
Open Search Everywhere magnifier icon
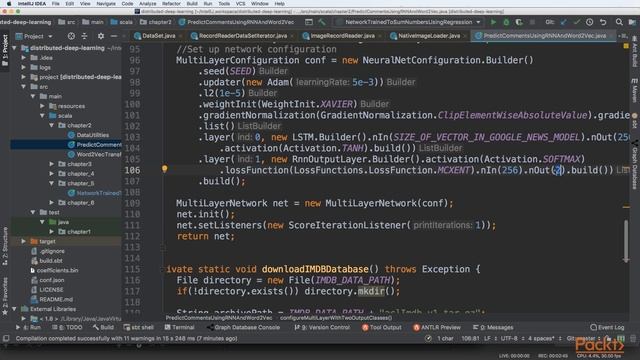619,22
